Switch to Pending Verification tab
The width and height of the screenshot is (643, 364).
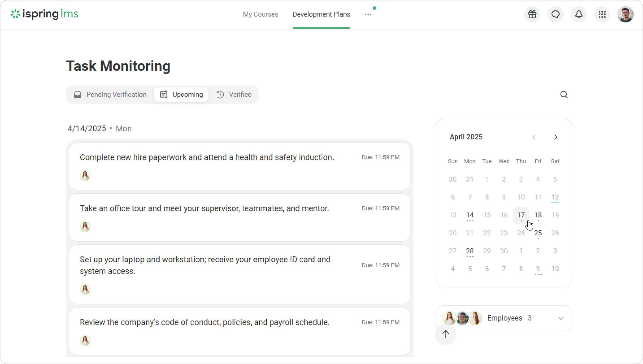tap(110, 95)
